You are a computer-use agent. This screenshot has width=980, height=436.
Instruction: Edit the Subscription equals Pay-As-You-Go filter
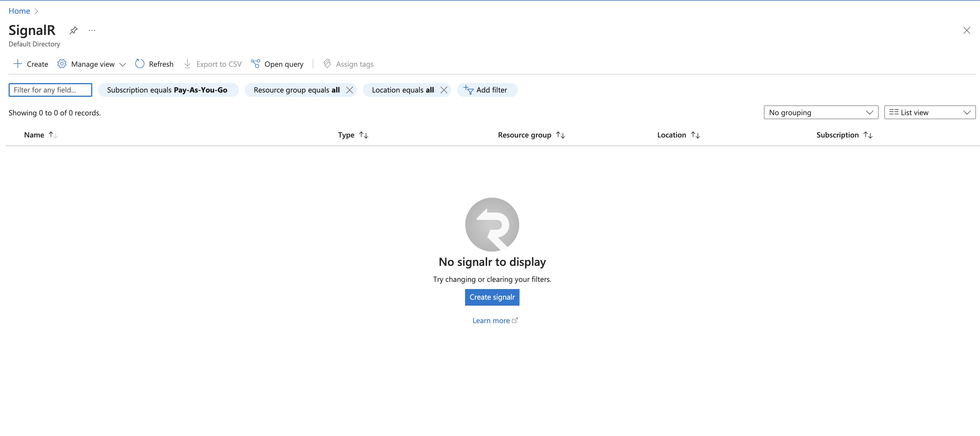coord(167,90)
